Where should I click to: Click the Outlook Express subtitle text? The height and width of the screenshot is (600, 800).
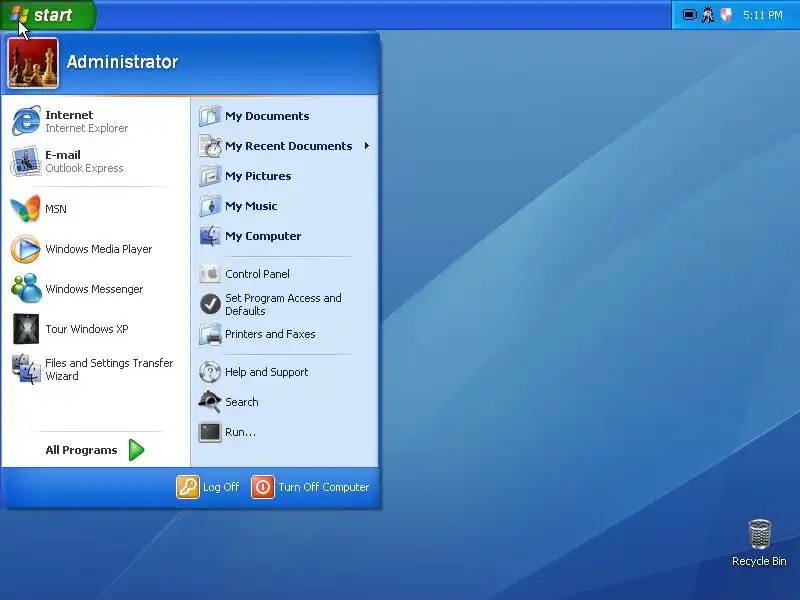(x=84, y=168)
